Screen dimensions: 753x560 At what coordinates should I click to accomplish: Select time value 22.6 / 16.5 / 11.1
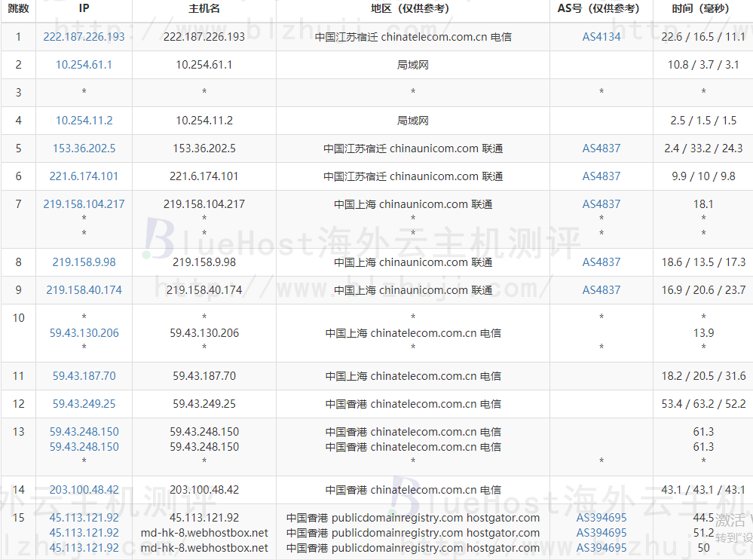point(703,36)
